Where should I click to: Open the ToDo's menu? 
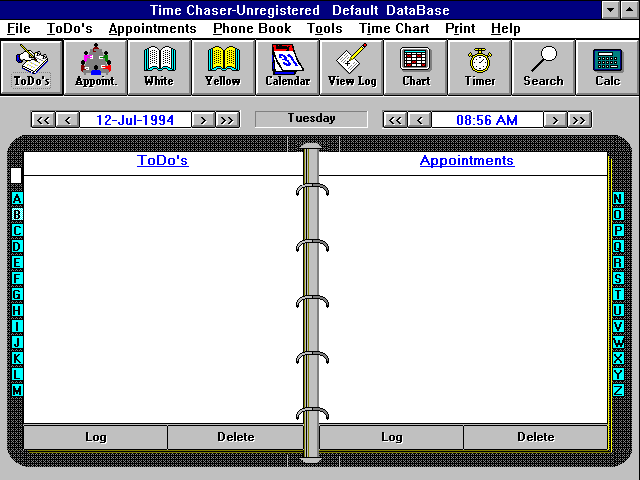click(70, 29)
